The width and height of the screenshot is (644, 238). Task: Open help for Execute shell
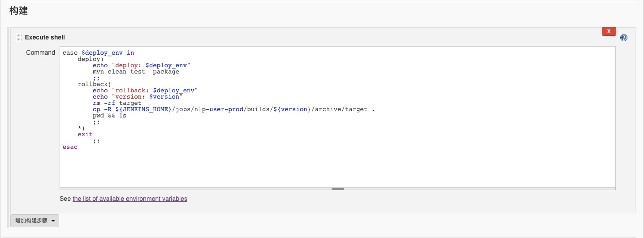tap(623, 38)
